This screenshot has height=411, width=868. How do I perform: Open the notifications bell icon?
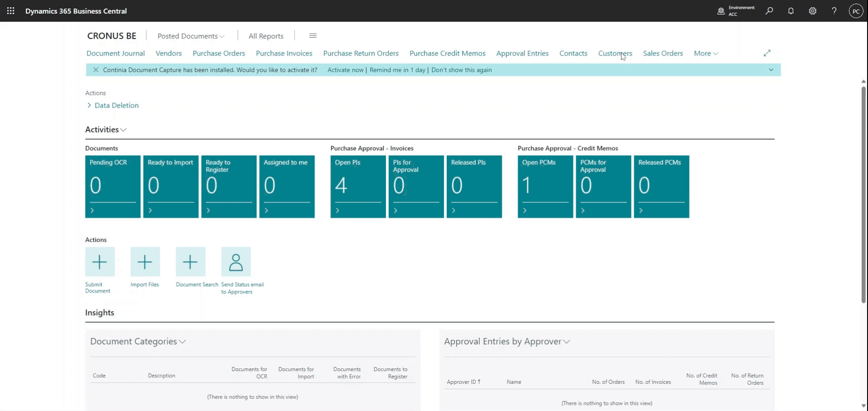click(791, 11)
